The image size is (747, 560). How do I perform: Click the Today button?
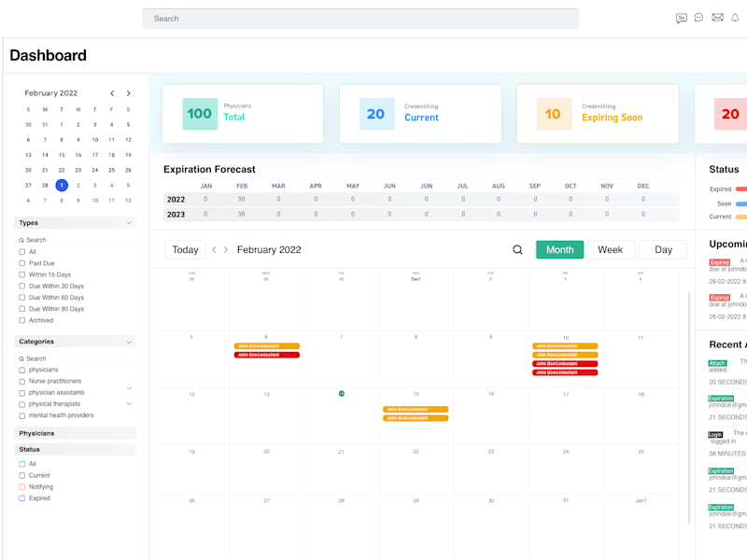point(185,249)
